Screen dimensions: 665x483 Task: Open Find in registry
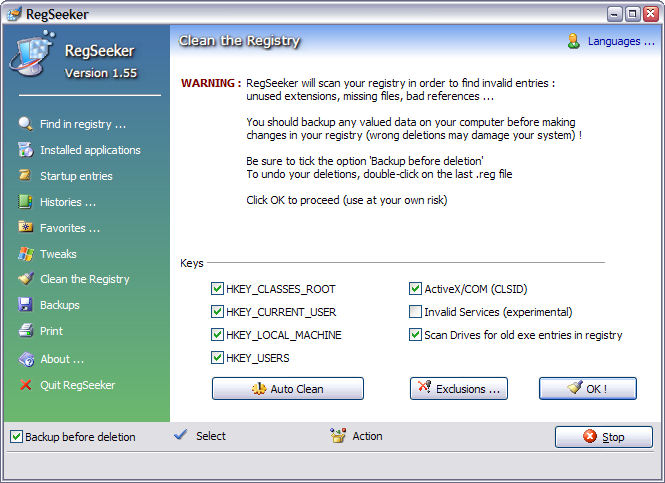click(83, 124)
